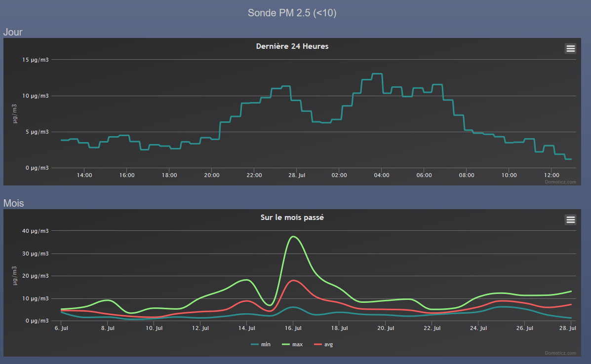
Task: Click the 16:00 time axis label
Action: point(127,175)
